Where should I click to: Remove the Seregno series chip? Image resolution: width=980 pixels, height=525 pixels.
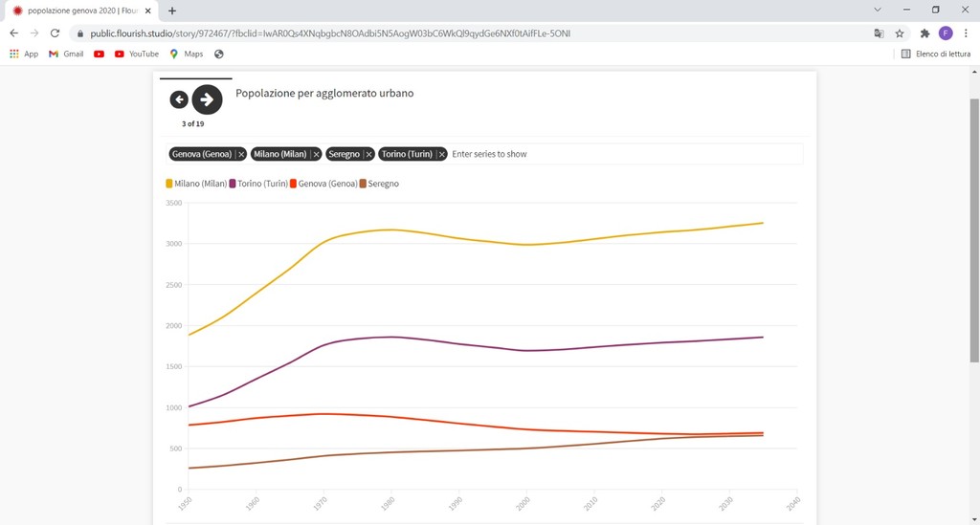(369, 154)
